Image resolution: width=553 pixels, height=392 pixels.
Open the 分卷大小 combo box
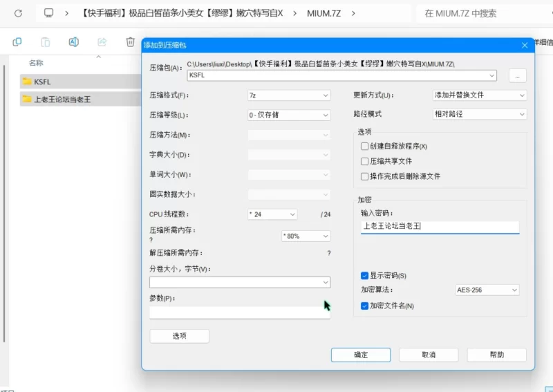click(x=240, y=282)
